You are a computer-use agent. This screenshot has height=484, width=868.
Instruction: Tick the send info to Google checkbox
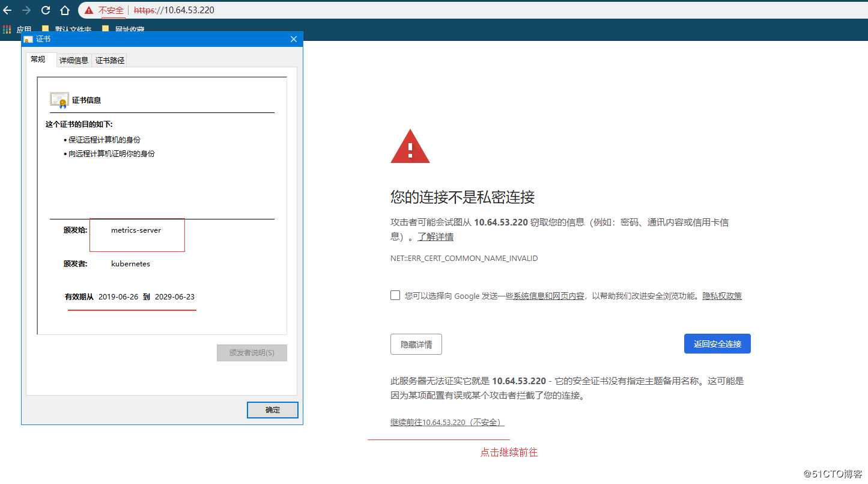point(395,295)
